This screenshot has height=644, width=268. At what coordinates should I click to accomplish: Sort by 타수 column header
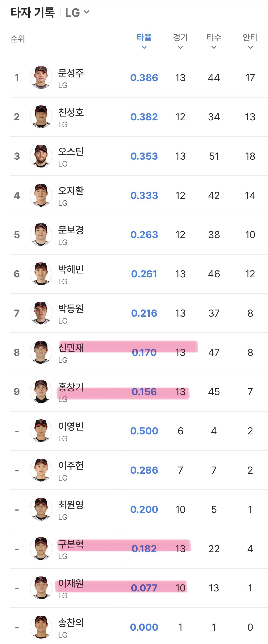[x=214, y=41]
